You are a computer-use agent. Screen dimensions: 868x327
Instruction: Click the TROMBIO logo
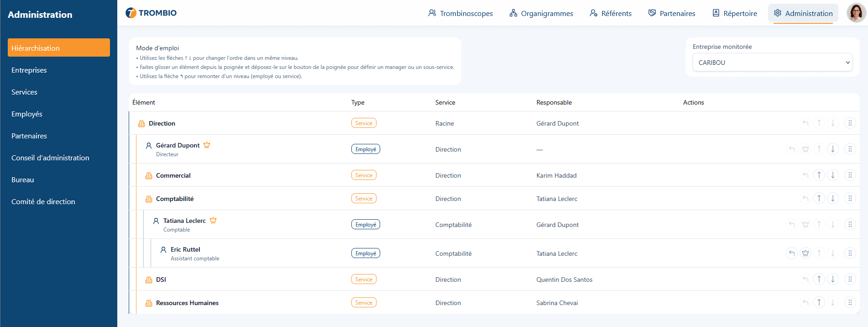pos(151,13)
